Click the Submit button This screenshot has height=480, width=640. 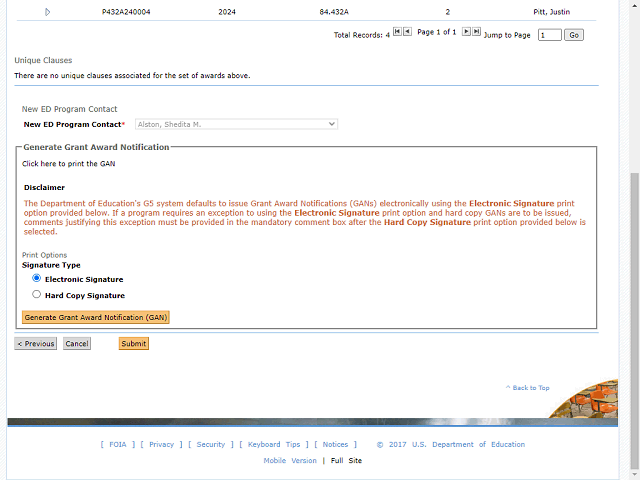tap(133, 344)
